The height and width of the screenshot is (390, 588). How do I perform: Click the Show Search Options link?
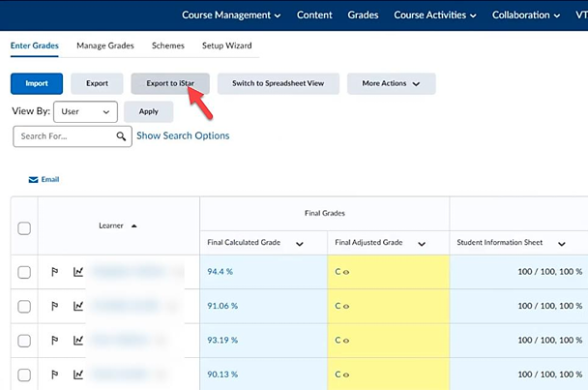(183, 135)
